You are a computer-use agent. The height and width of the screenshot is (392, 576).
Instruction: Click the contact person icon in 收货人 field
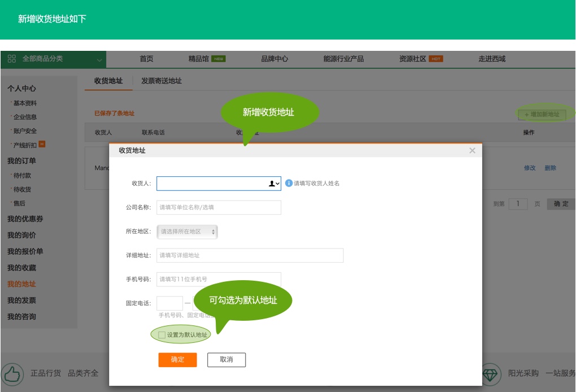tap(272, 184)
